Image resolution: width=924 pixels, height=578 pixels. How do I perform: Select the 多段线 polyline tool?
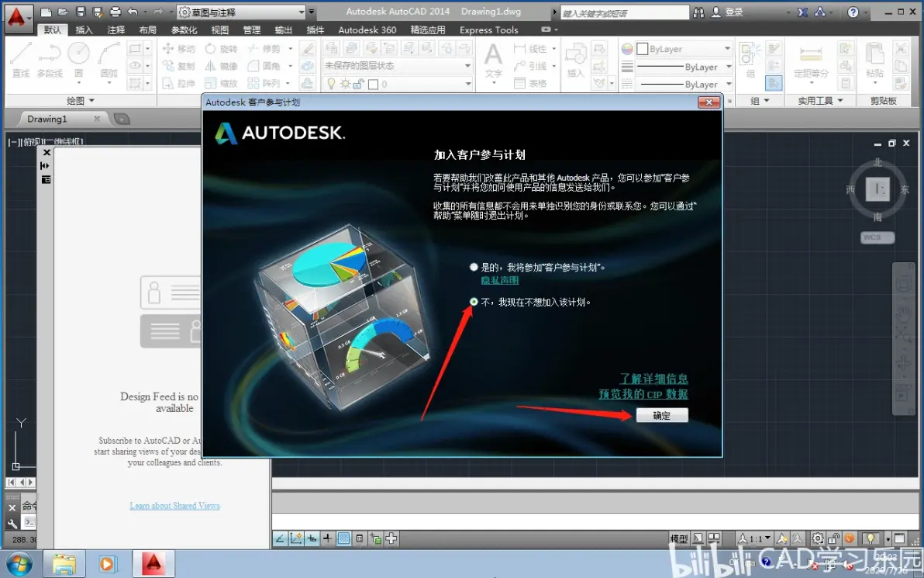click(50, 61)
